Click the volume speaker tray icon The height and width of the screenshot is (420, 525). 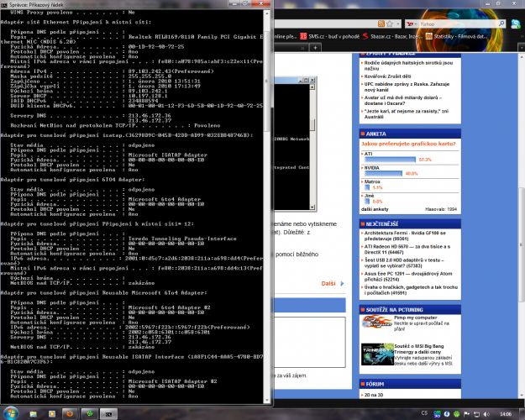coord(486,414)
